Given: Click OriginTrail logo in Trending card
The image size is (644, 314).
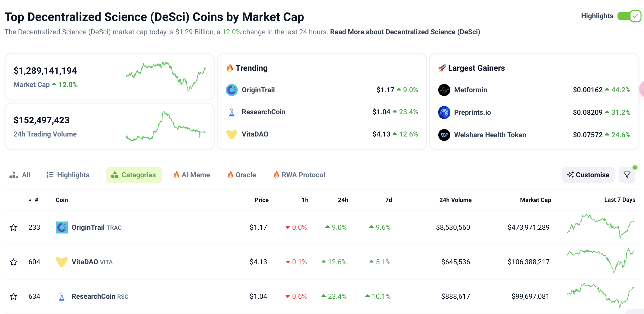Looking at the screenshot, I should click(232, 90).
